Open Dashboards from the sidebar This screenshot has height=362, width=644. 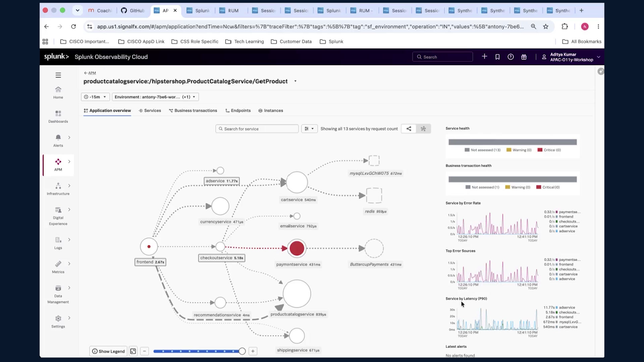click(58, 117)
